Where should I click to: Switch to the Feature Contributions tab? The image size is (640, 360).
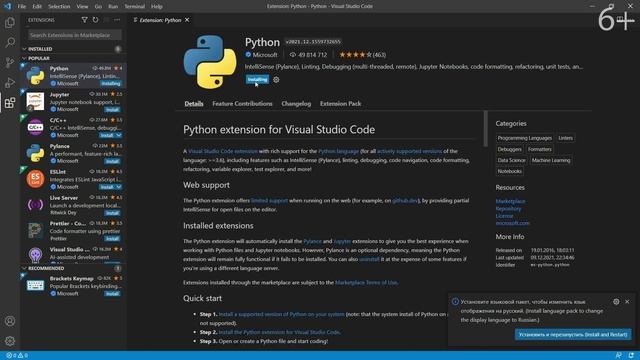click(242, 104)
